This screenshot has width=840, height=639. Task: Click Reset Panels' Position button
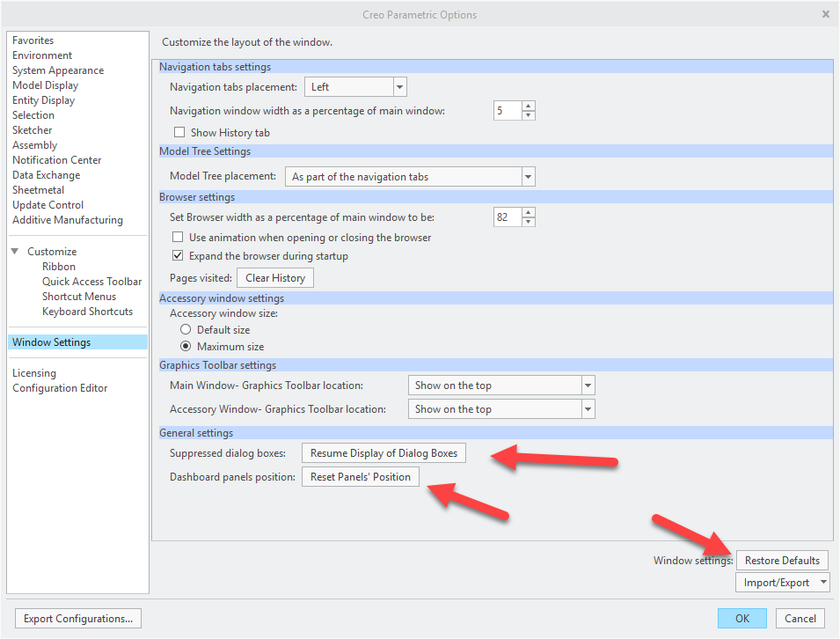click(x=361, y=476)
